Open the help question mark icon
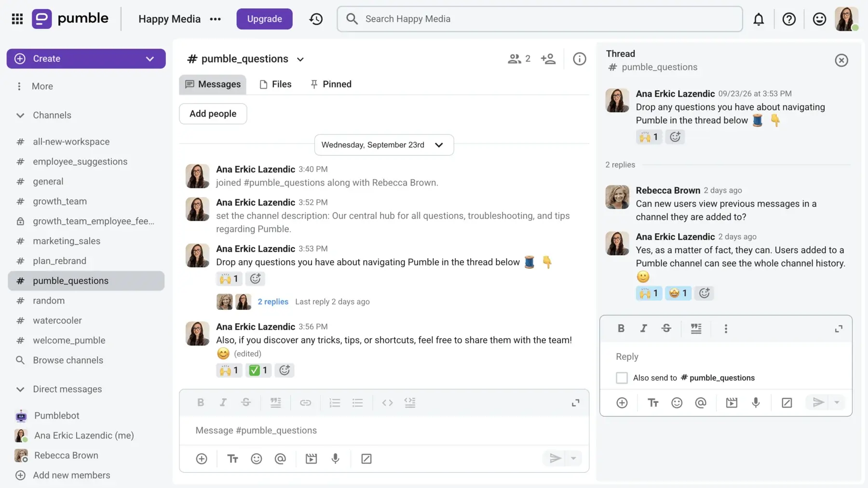This screenshot has width=868, height=488. point(789,19)
